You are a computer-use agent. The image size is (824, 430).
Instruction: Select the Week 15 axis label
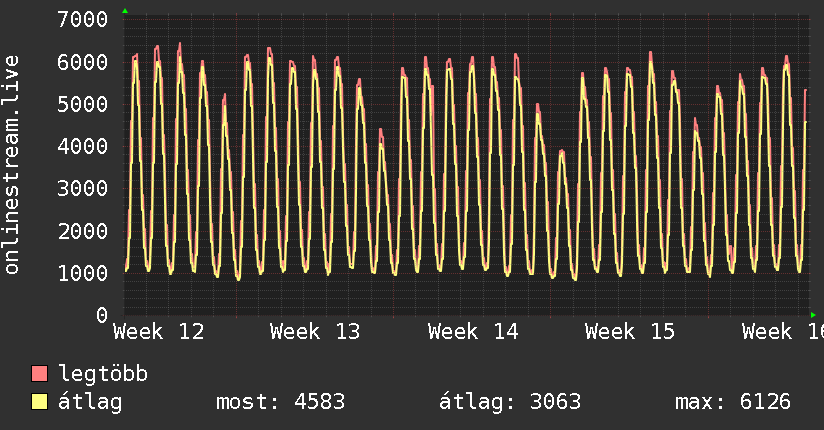tap(630, 332)
